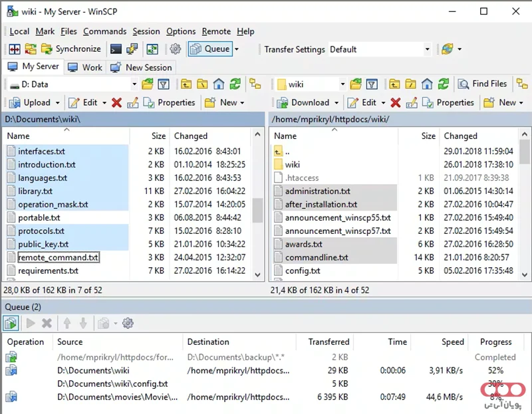Open in PuTTY icon
Viewport: 532px width, 414px height.
(x=132, y=49)
